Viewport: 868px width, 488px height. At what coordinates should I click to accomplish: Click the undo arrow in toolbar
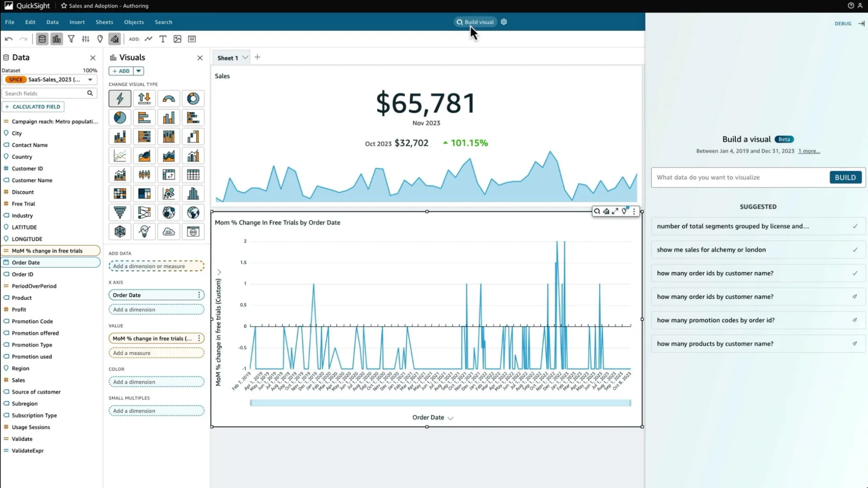tap(8, 39)
